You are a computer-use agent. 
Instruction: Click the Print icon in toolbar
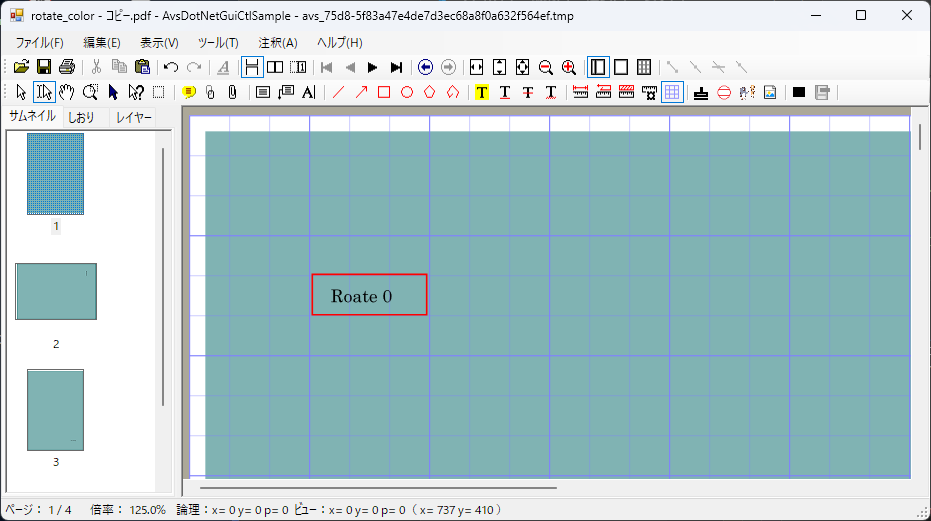[x=66, y=67]
